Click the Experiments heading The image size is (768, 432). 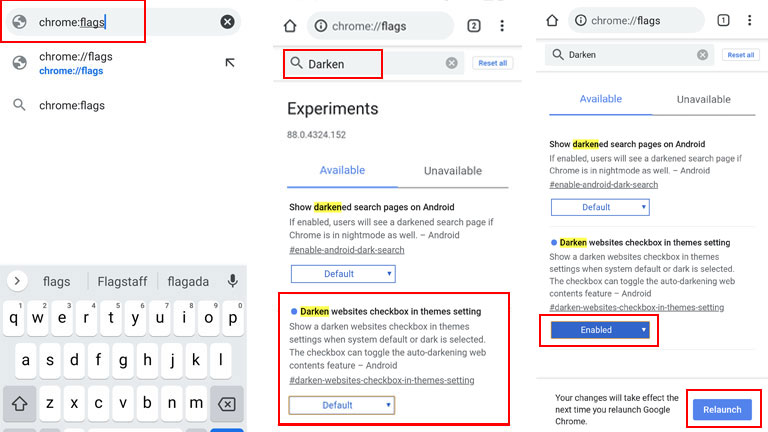(x=333, y=109)
